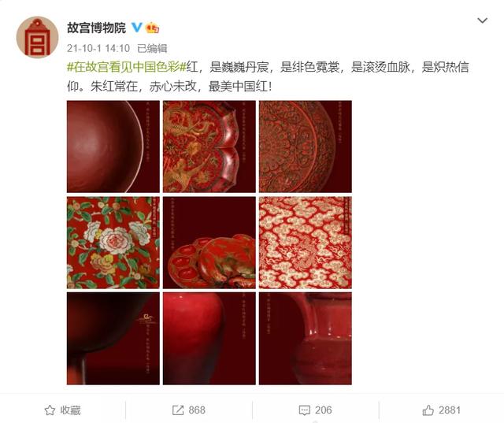504x423 pixels.
Task: Click the repost share icon
Action: coord(178,410)
